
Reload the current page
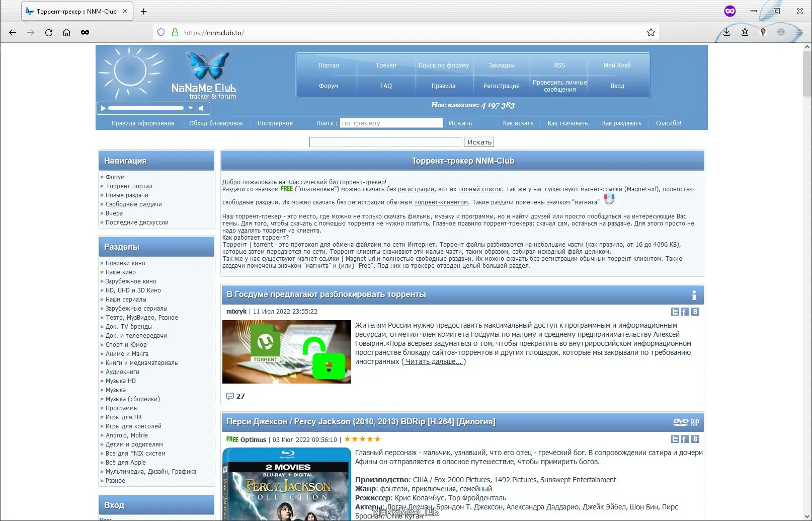click(x=49, y=33)
